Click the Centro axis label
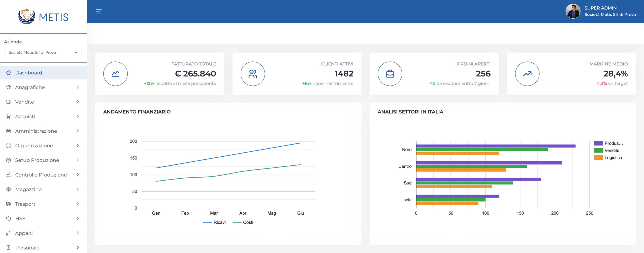644x253 pixels. (x=405, y=166)
